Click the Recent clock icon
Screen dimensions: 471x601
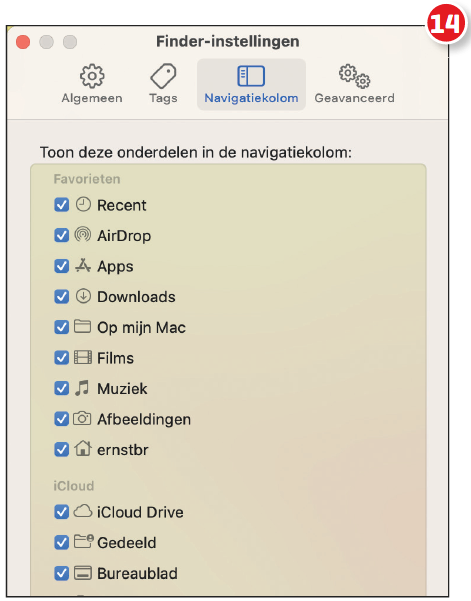pos(83,204)
